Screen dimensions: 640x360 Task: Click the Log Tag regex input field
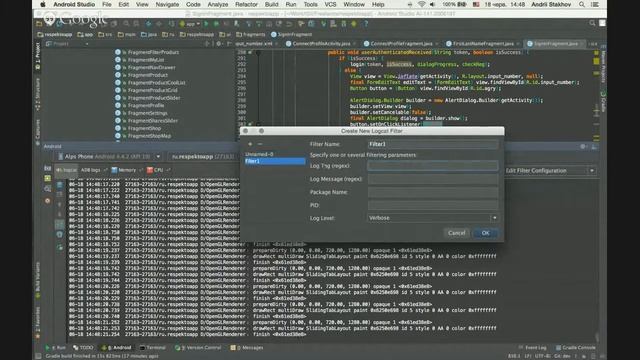433,166
